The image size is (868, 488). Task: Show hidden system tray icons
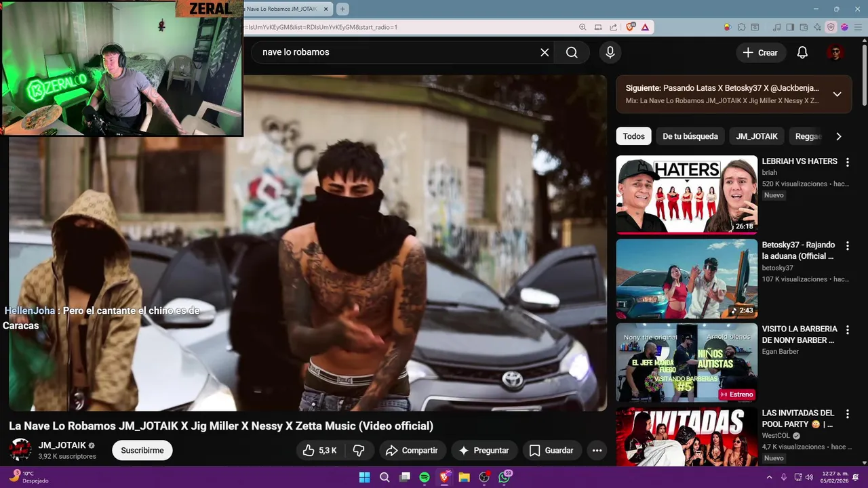(769, 477)
